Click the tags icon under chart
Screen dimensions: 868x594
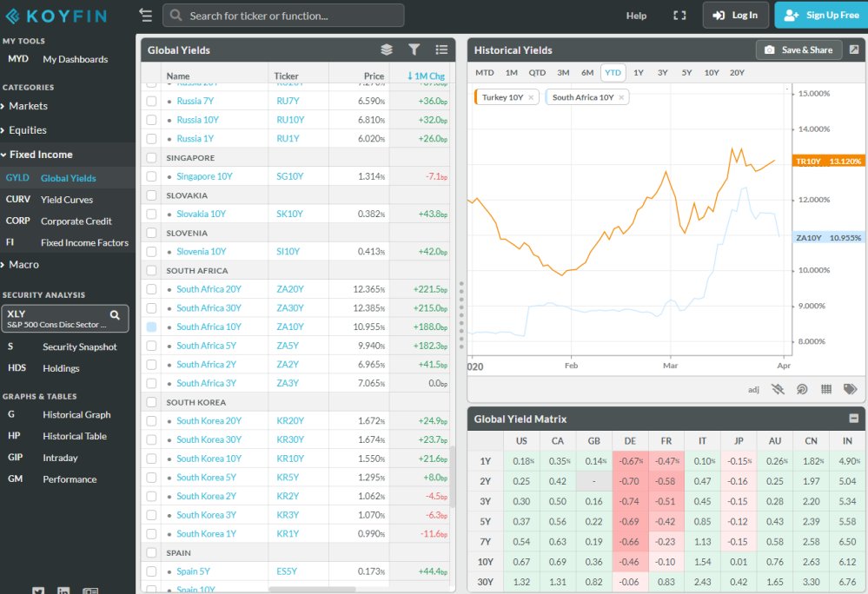(851, 389)
